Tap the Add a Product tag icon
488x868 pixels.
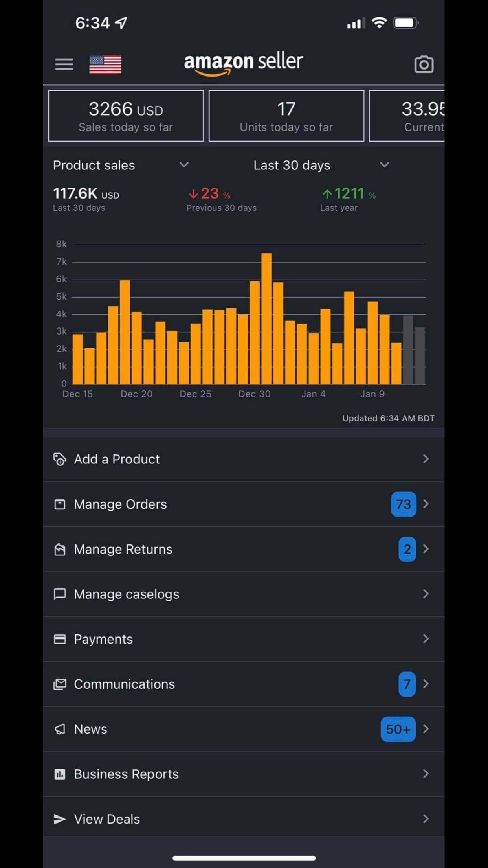(x=60, y=459)
